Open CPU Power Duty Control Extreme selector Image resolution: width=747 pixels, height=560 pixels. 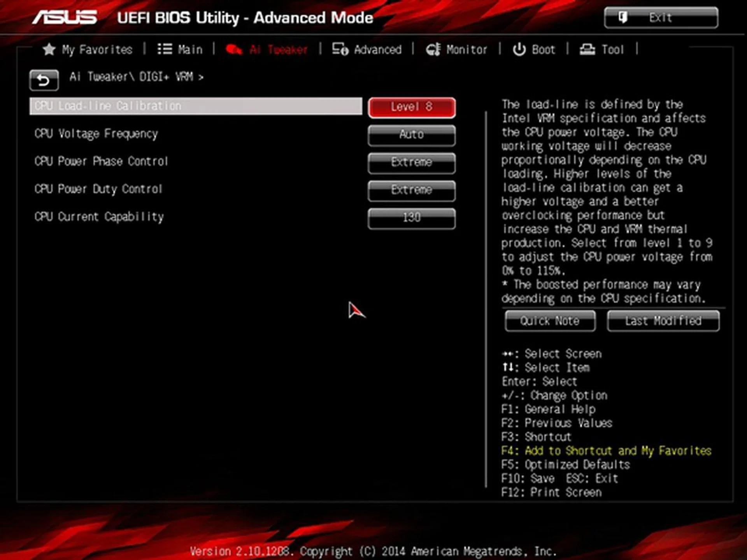pos(411,190)
